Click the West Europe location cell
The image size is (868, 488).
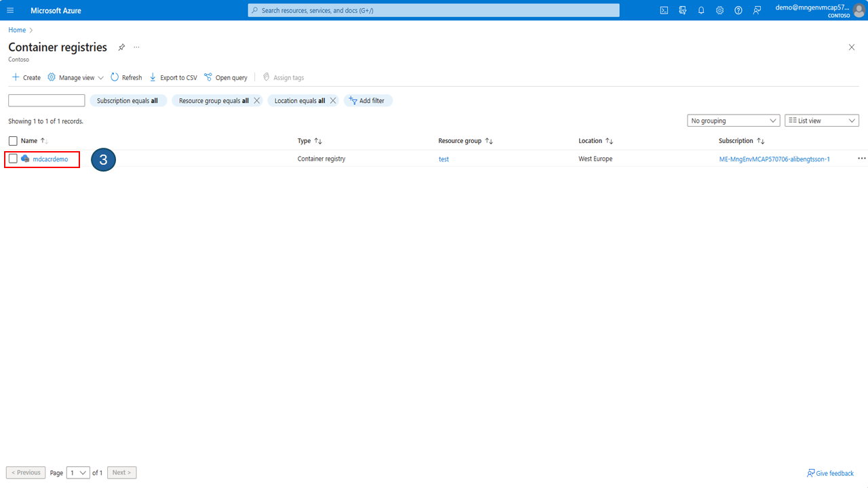pyautogui.click(x=595, y=159)
